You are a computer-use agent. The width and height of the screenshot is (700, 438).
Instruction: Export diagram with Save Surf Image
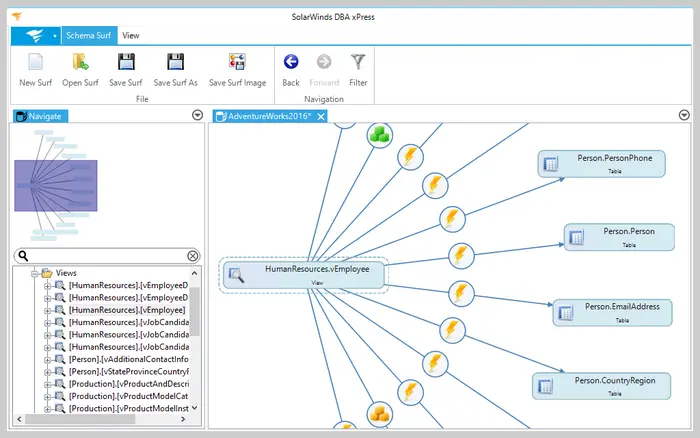tap(237, 63)
